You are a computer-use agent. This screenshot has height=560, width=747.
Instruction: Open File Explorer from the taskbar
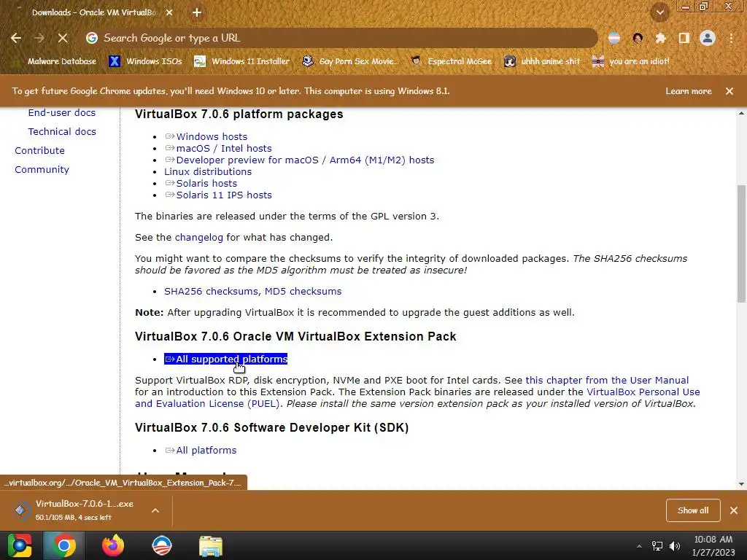coord(211,545)
